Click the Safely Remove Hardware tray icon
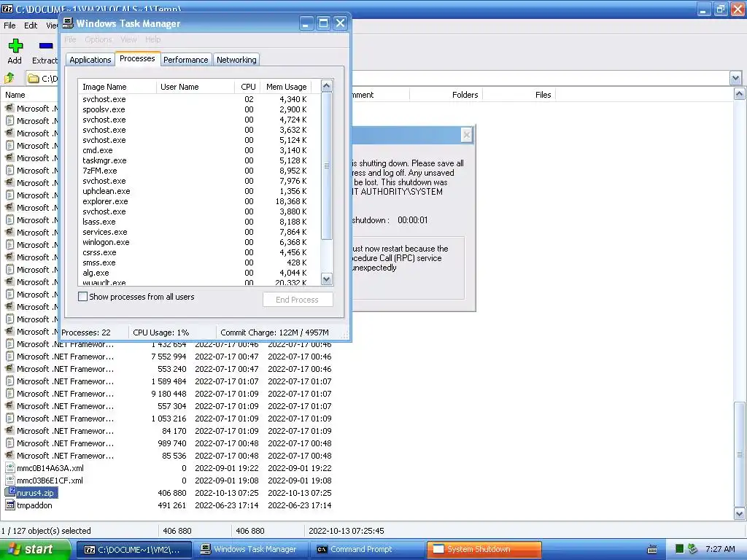This screenshot has height=560, width=747. click(x=693, y=549)
